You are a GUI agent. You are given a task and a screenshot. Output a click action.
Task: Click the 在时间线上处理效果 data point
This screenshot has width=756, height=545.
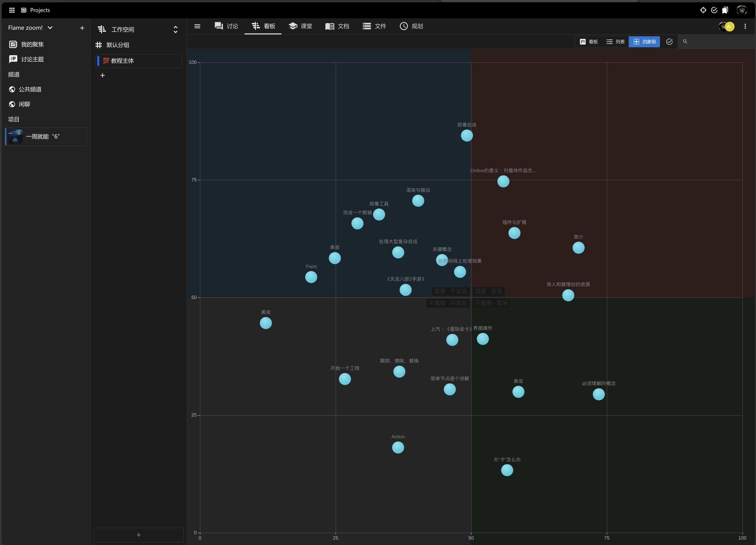(x=460, y=272)
